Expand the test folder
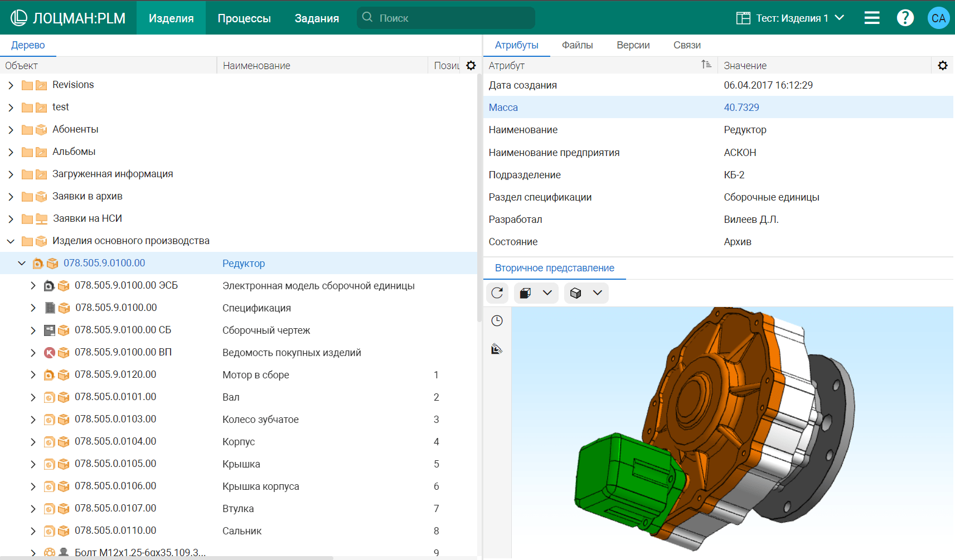The image size is (955, 560). (11, 108)
